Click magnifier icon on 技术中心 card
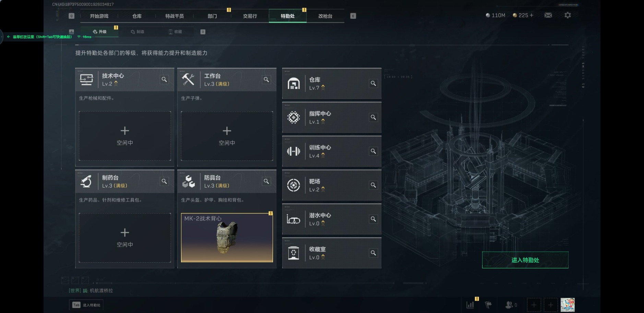Screen dimensions: 644x313 tap(164, 79)
